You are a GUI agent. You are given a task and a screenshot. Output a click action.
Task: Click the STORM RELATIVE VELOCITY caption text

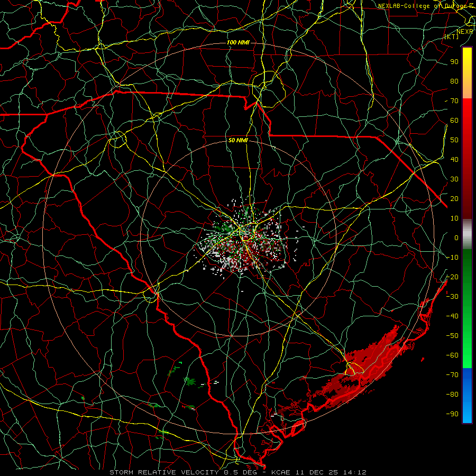165,472
